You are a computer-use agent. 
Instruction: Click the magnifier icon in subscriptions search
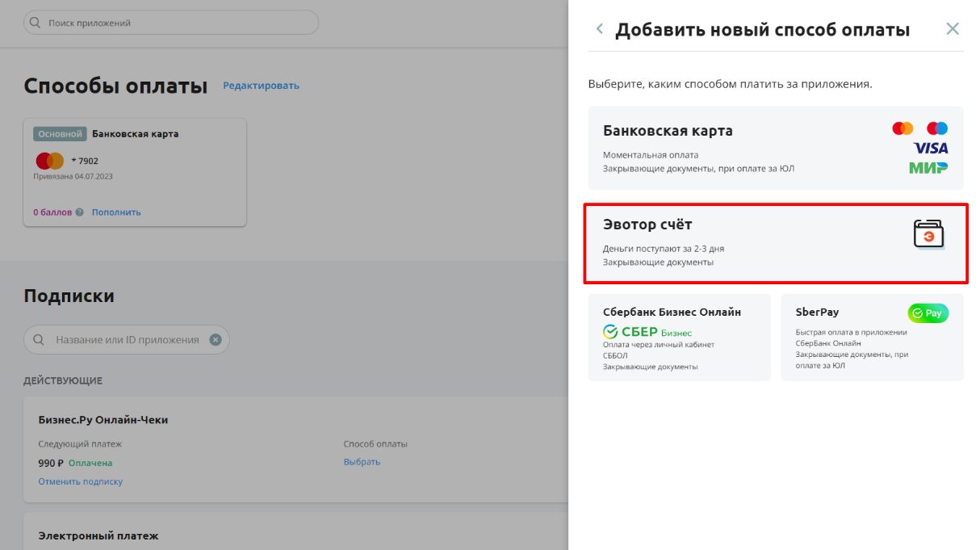(39, 340)
